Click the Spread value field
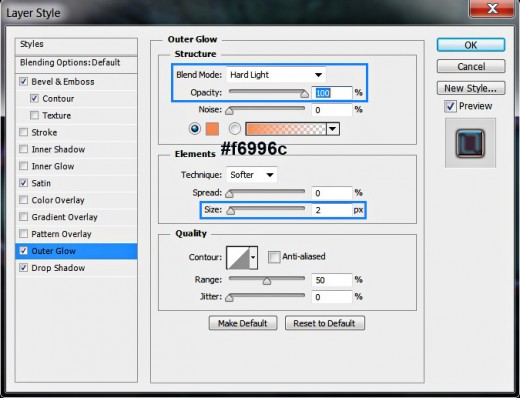Image resolution: width=520 pixels, height=398 pixels. [332, 193]
